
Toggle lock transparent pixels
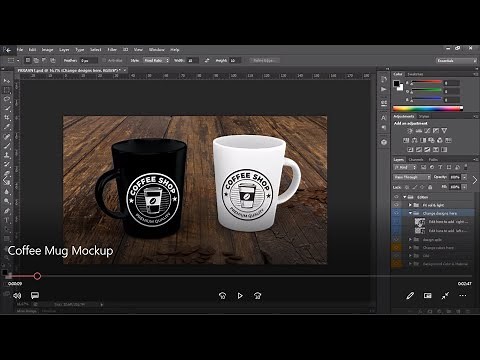click(407, 187)
